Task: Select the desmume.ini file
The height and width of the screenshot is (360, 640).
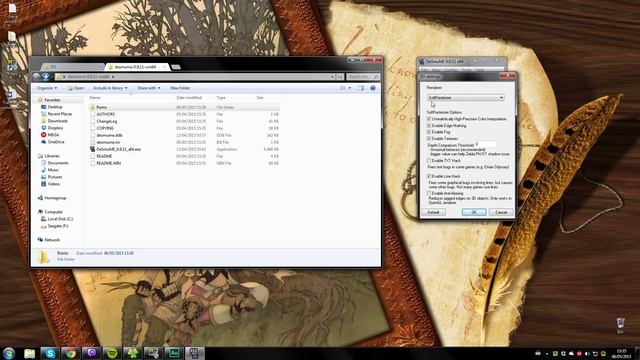Action: 108,142
